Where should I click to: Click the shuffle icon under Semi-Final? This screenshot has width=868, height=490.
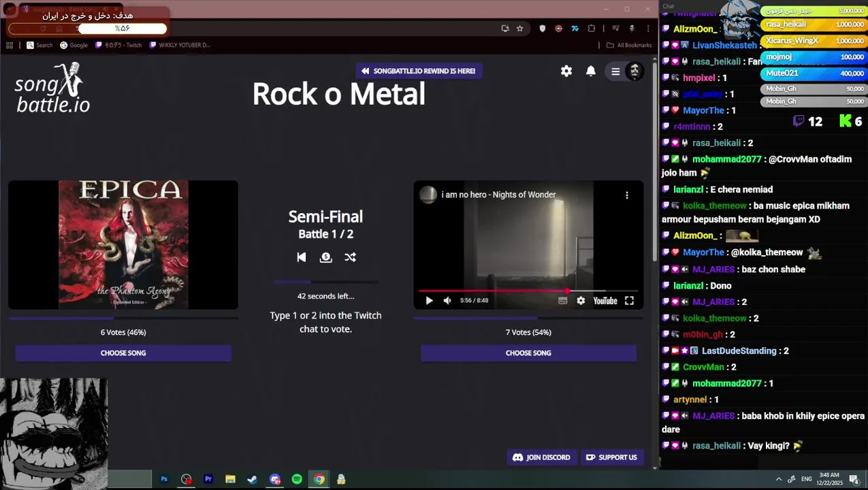[x=350, y=257]
